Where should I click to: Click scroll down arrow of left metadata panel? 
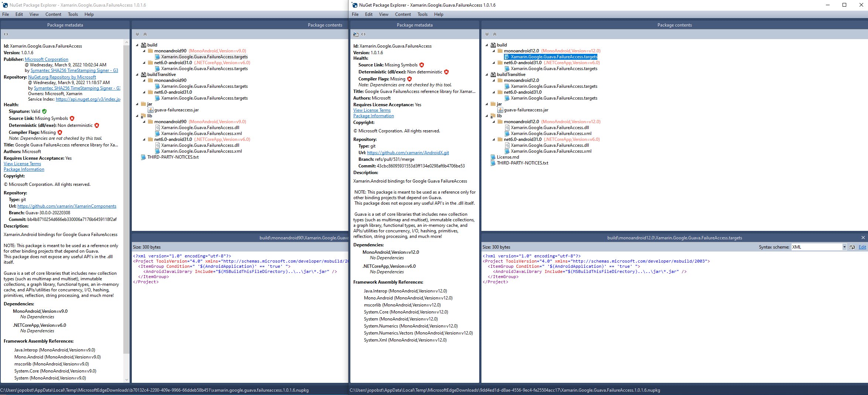point(127,380)
